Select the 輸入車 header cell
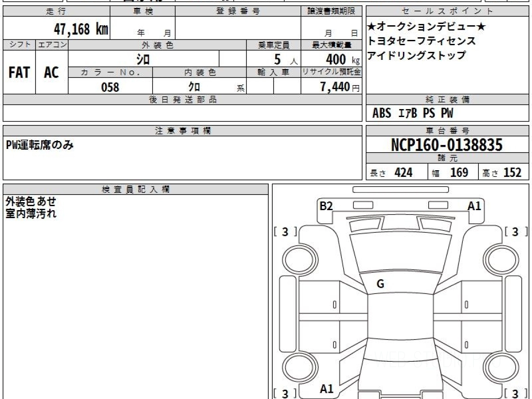This screenshot has height=399, width=532. click(x=274, y=72)
